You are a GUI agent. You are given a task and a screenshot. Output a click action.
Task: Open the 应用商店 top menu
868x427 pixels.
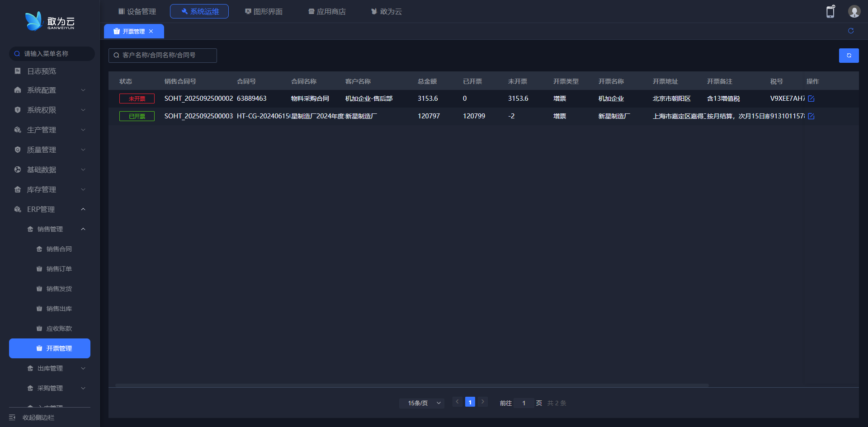tap(327, 11)
